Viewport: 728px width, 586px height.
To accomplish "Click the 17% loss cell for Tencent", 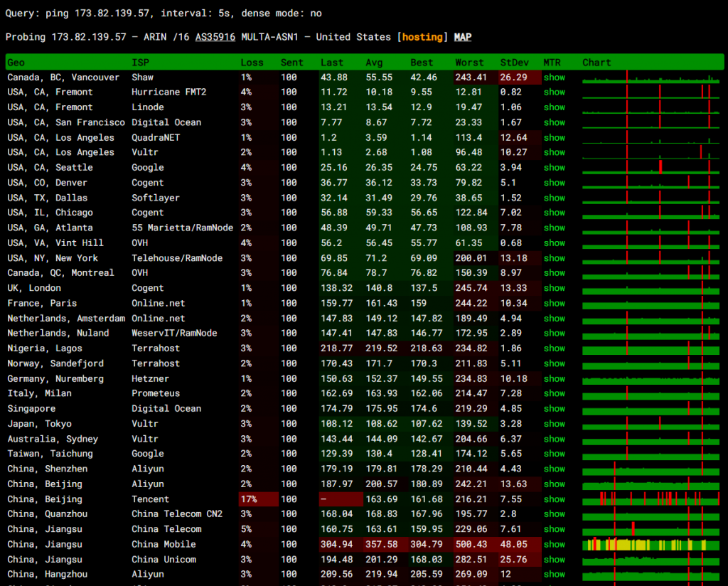I will pyautogui.click(x=258, y=499).
